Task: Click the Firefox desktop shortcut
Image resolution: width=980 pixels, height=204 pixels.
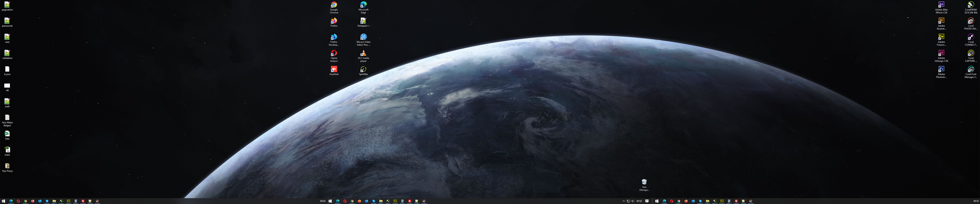Action: point(334,22)
